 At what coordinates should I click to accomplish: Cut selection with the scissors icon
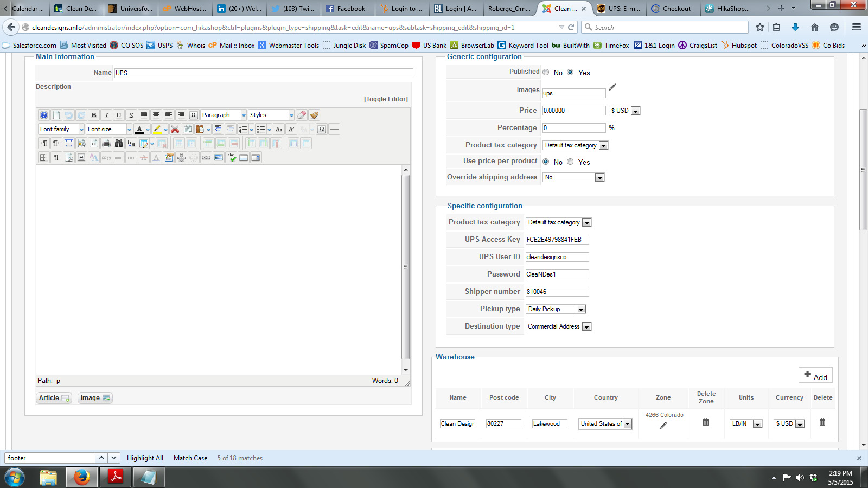click(x=175, y=129)
